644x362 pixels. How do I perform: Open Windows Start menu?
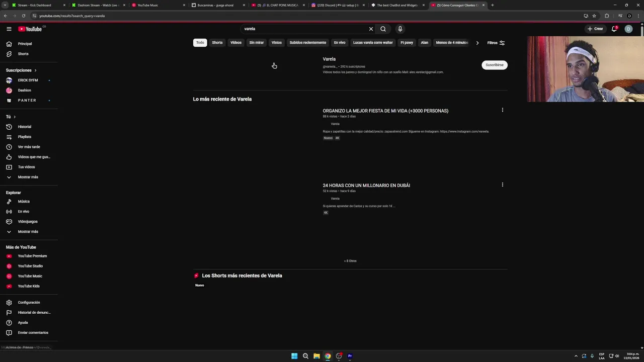pyautogui.click(x=294, y=356)
